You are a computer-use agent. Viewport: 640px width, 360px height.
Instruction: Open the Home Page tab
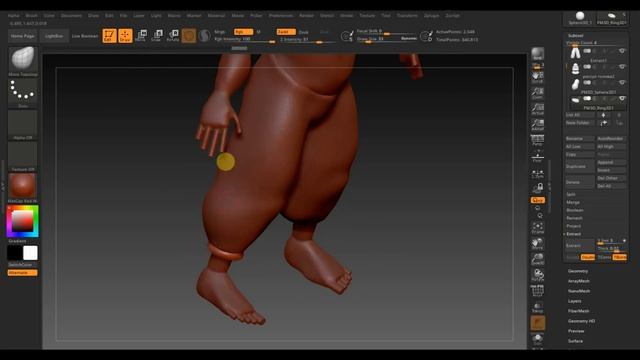(22, 36)
